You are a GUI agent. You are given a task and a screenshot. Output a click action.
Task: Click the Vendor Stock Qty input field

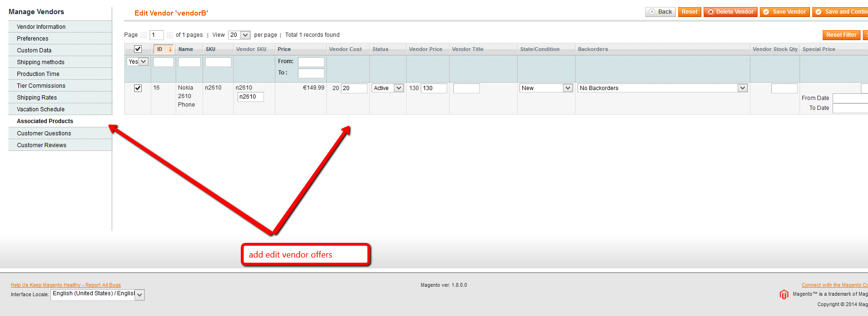784,88
